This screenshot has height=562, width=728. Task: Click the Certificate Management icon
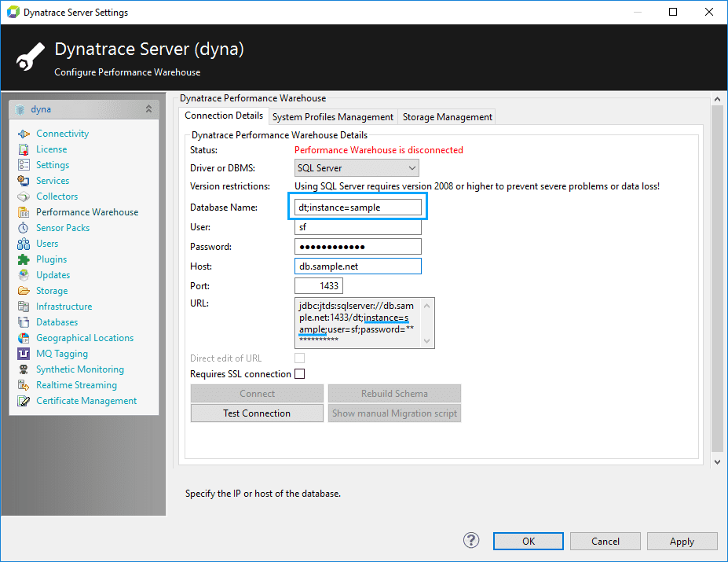tap(24, 401)
